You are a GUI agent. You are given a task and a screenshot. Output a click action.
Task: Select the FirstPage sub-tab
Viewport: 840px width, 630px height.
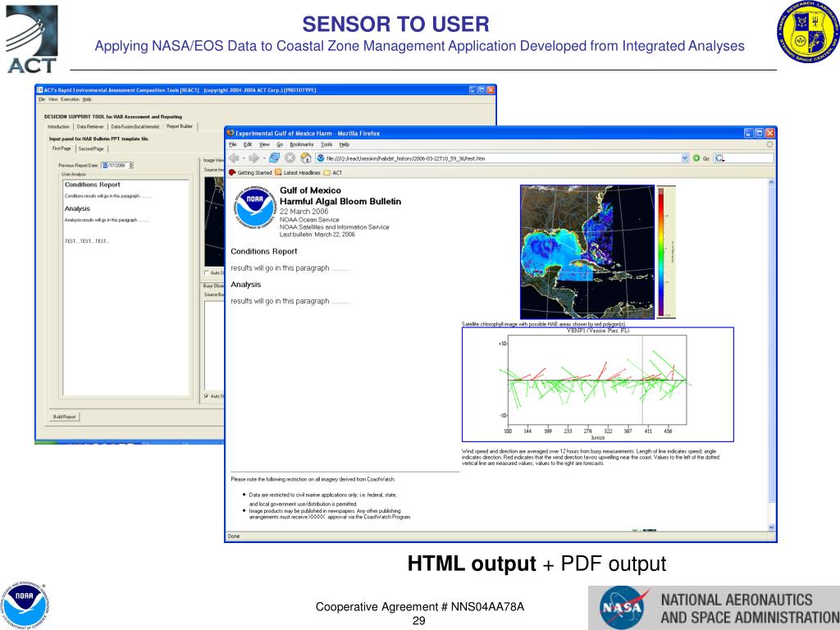62,148
